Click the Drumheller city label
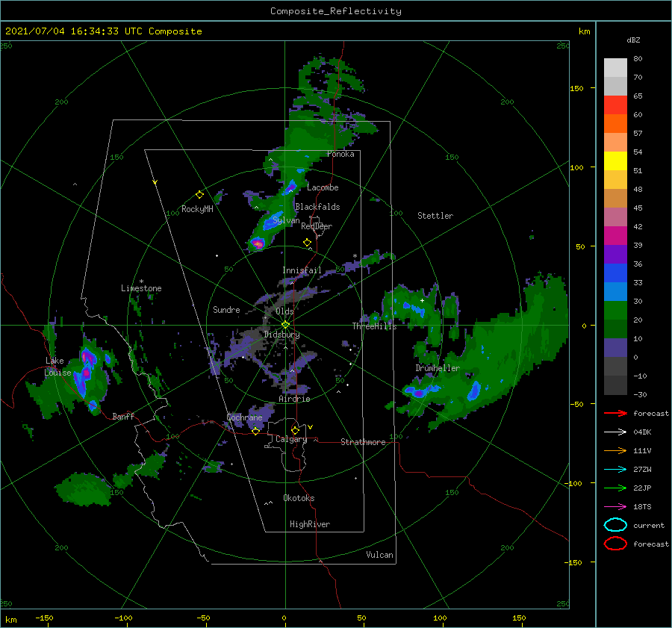 coord(438,368)
